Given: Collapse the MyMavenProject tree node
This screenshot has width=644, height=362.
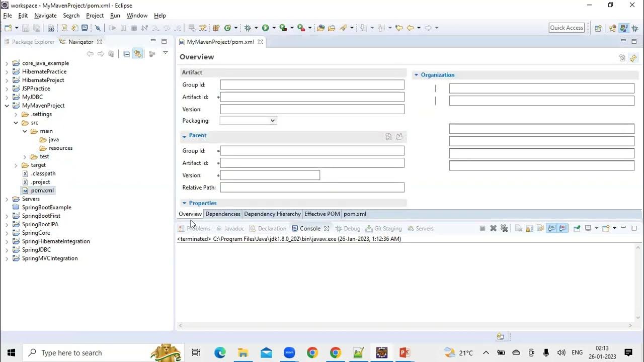Looking at the screenshot, I should pyautogui.click(x=7, y=106).
